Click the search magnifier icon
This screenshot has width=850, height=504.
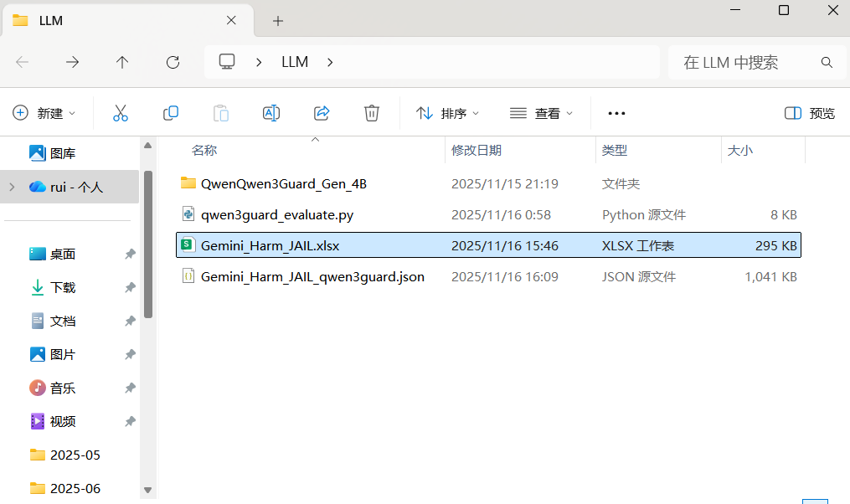[827, 62]
